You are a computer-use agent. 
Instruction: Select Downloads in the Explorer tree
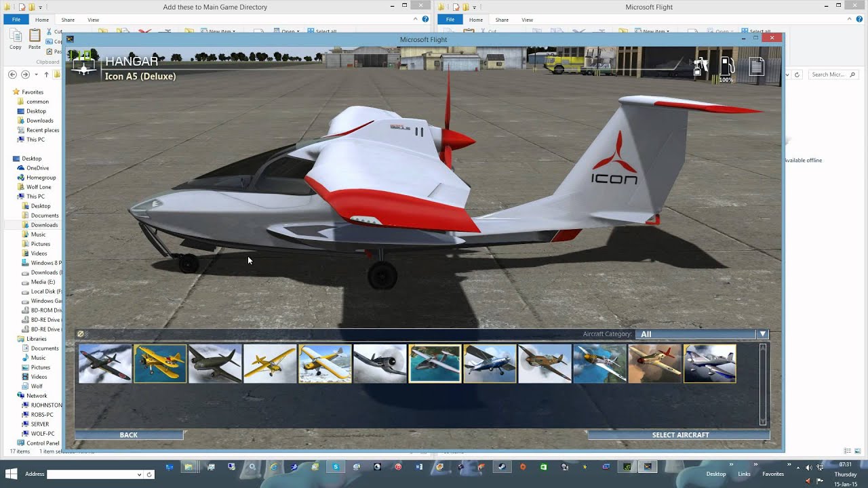click(39, 121)
